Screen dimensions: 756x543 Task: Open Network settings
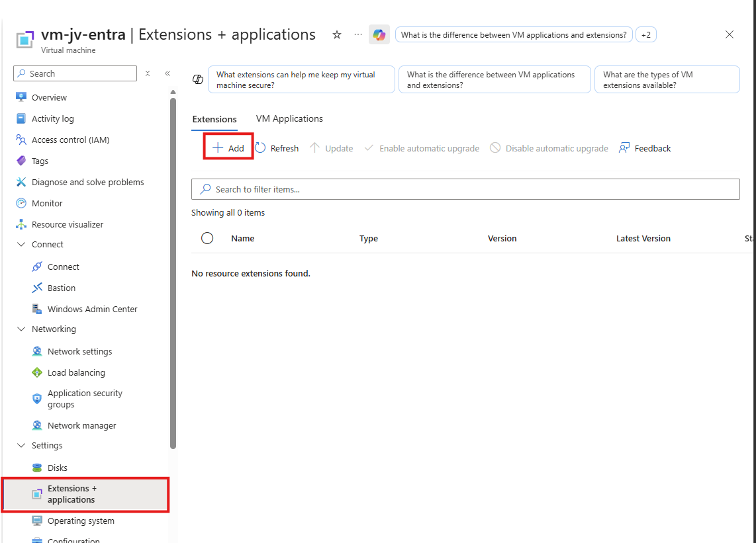[x=79, y=352]
